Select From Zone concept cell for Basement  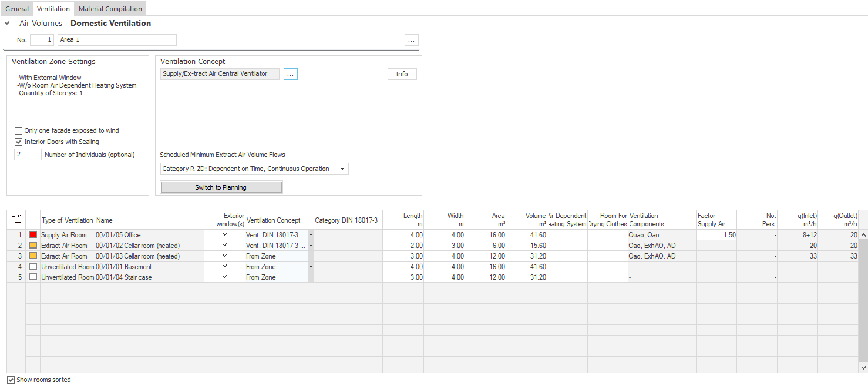tap(276, 267)
